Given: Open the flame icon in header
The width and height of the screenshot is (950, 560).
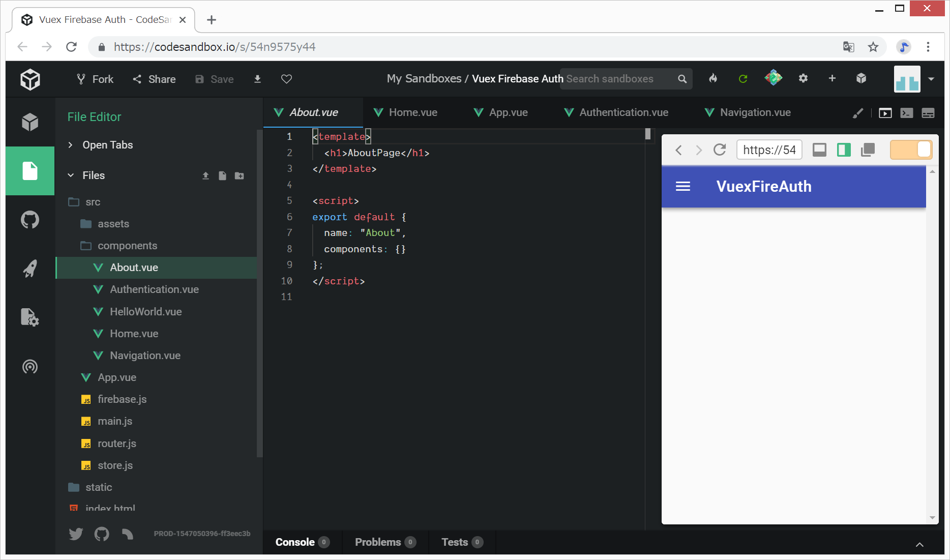Looking at the screenshot, I should (x=713, y=78).
